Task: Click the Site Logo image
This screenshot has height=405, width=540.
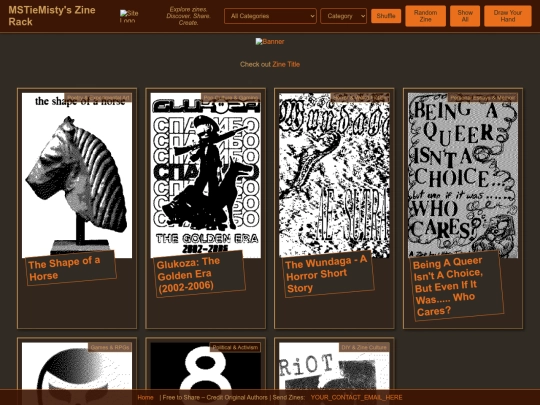Action: pyautogui.click(x=129, y=16)
